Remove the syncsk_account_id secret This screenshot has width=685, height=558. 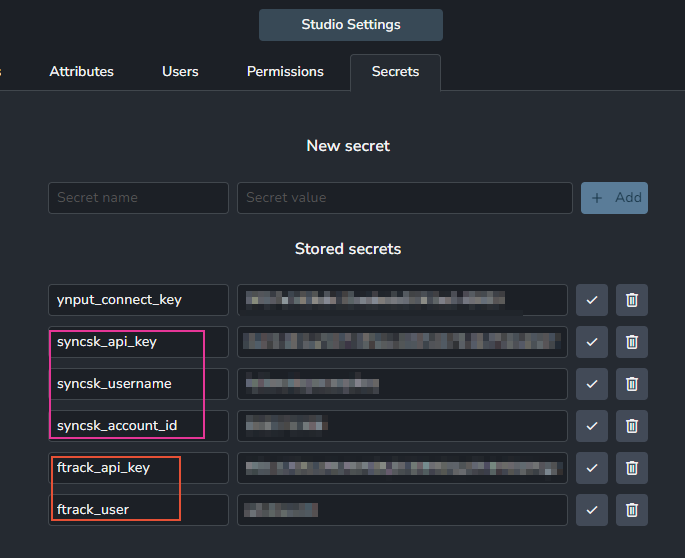pos(632,426)
